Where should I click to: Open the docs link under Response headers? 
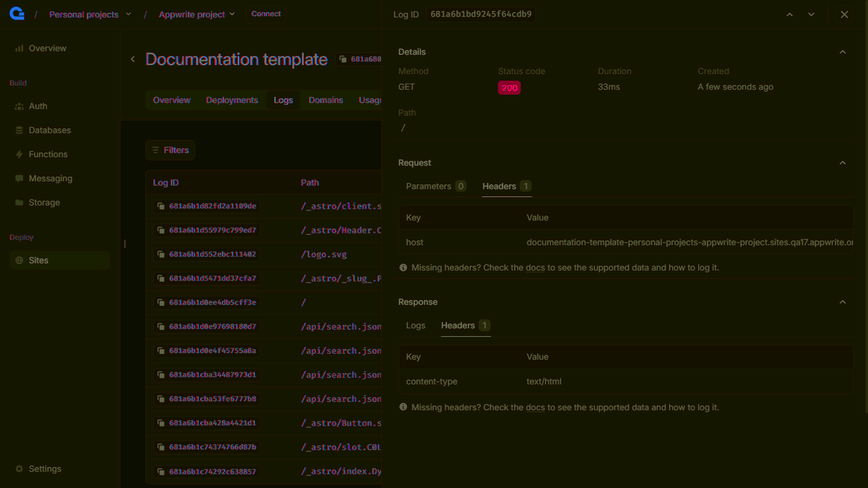(x=536, y=407)
